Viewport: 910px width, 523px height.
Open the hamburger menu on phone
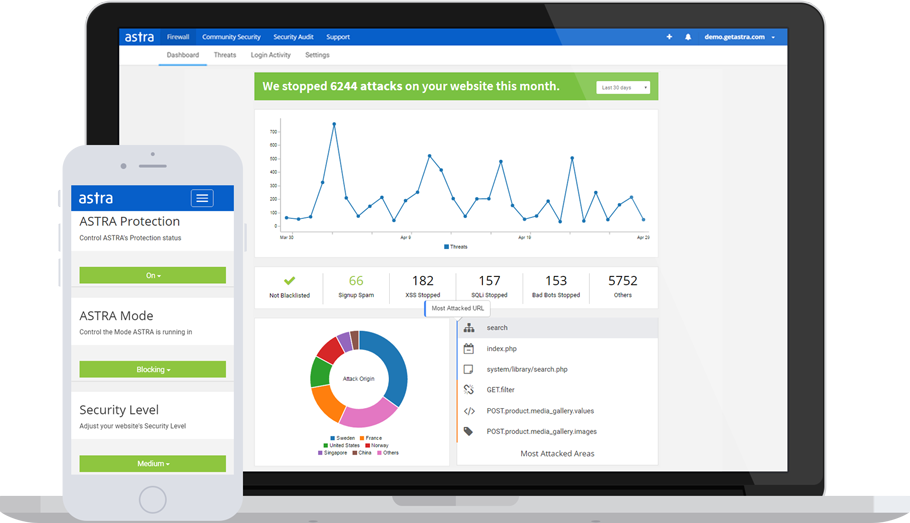(202, 199)
